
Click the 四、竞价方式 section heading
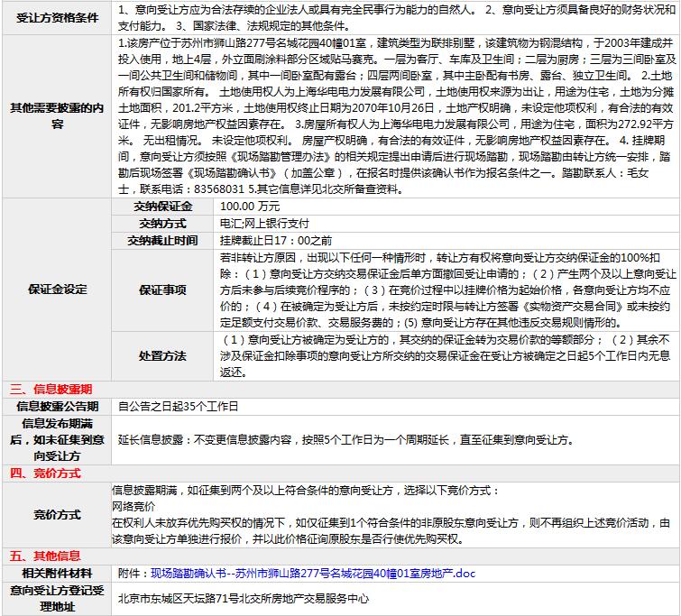45,473
